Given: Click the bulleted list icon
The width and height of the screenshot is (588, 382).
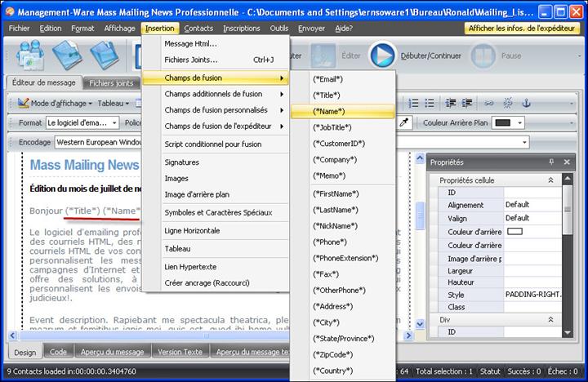Looking at the screenshot, I should click(430, 103).
